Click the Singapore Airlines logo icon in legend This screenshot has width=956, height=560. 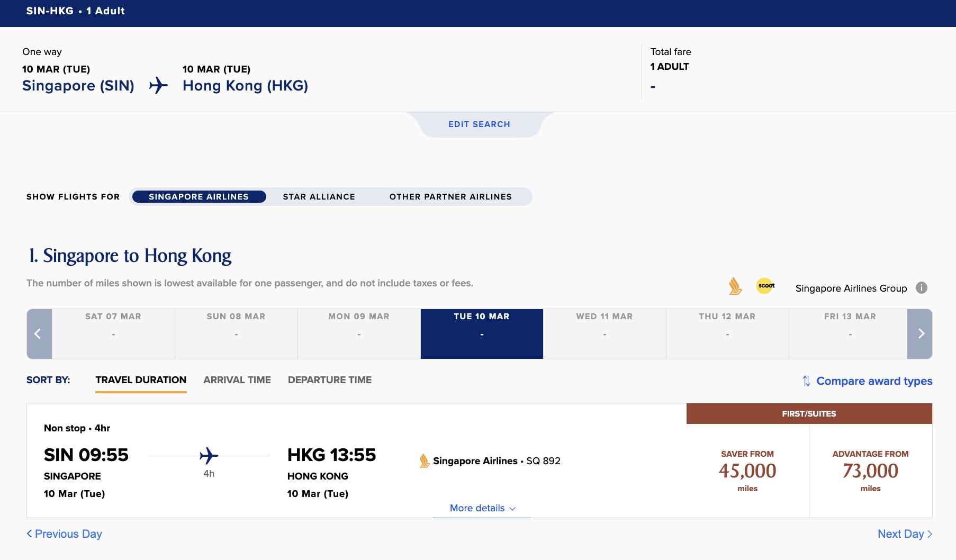pyautogui.click(x=735, y=286)
